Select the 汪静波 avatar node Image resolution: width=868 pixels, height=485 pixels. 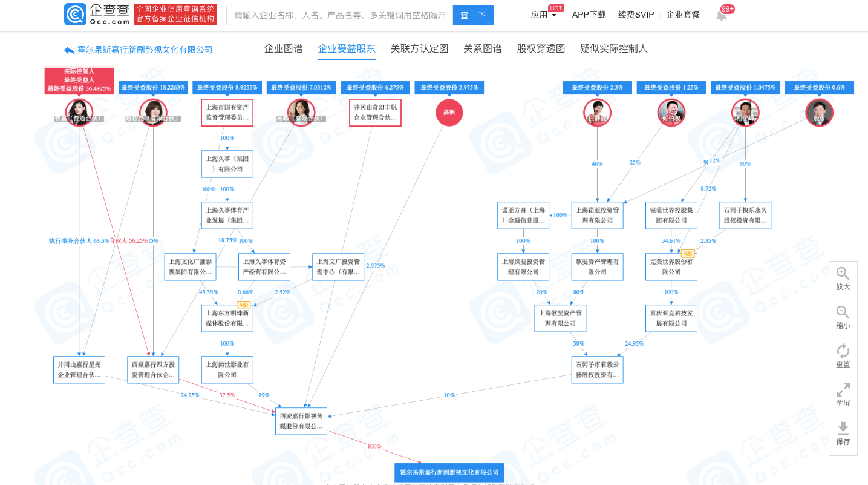pyautogui.click(x=598, y=113)
